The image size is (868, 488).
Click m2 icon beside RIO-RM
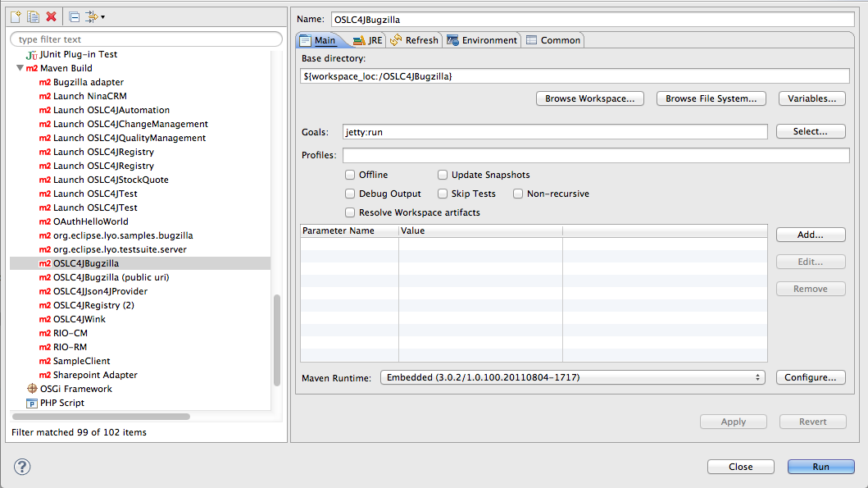point(45,347)
